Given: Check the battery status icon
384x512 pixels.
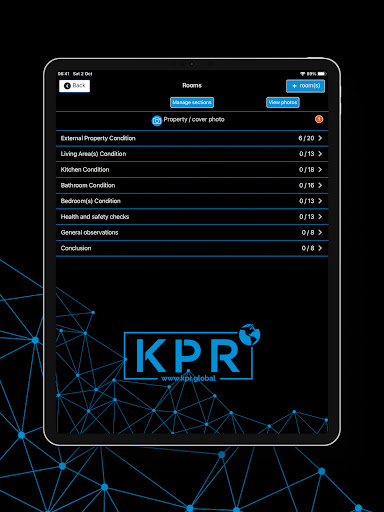Looking at the screenshot, I should pyautogui.click(x=321, y=74).
